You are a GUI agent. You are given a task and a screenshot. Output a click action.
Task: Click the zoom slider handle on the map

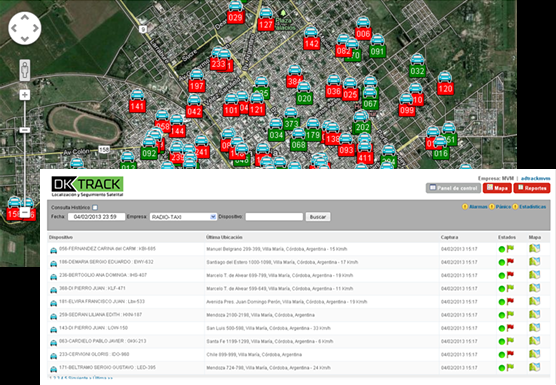coord(24,130)
